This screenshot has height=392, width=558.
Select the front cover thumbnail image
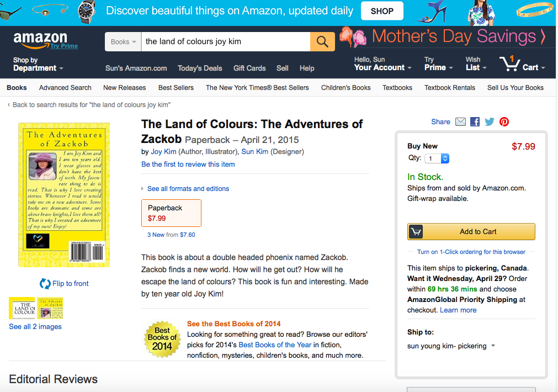[x=22, y=308]
